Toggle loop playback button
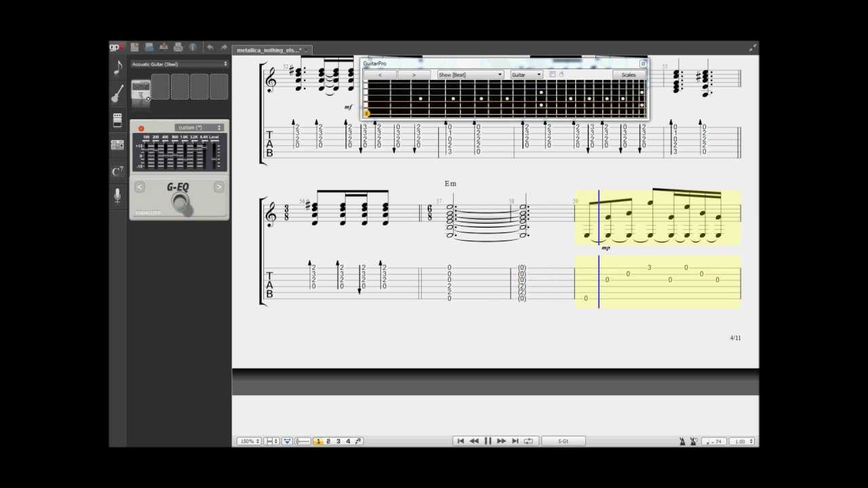This screenshot has width=868, height=488. [x=528, y=441]
